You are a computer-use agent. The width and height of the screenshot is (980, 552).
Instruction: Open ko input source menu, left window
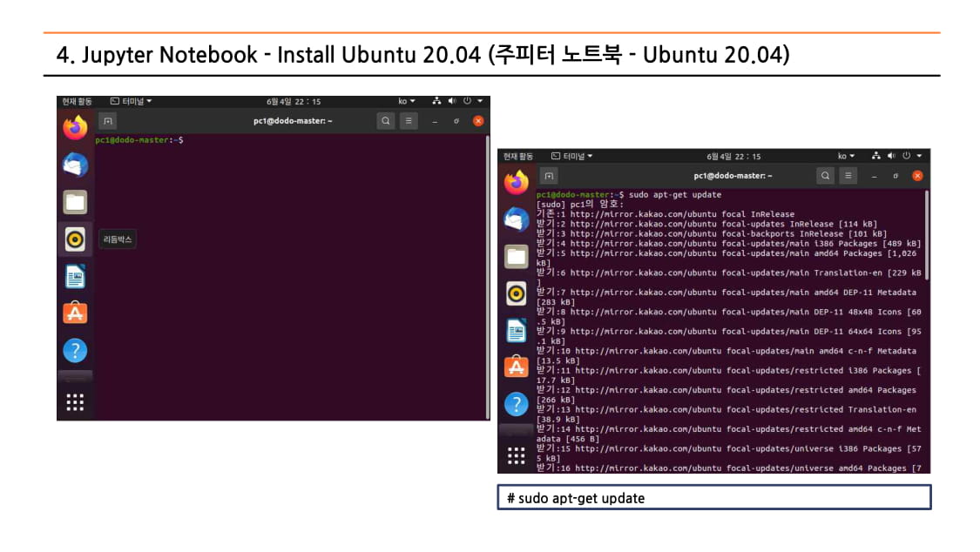(x=406, y=101)
